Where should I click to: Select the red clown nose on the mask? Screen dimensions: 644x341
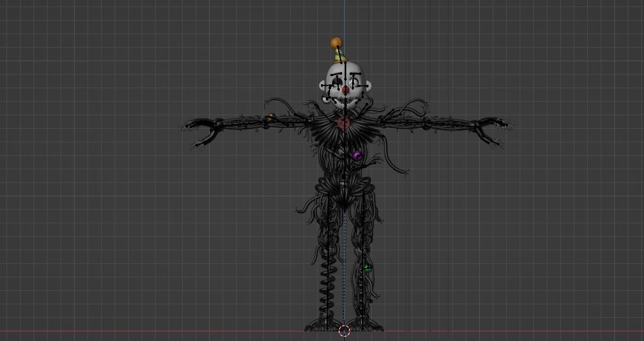[345, 90]
